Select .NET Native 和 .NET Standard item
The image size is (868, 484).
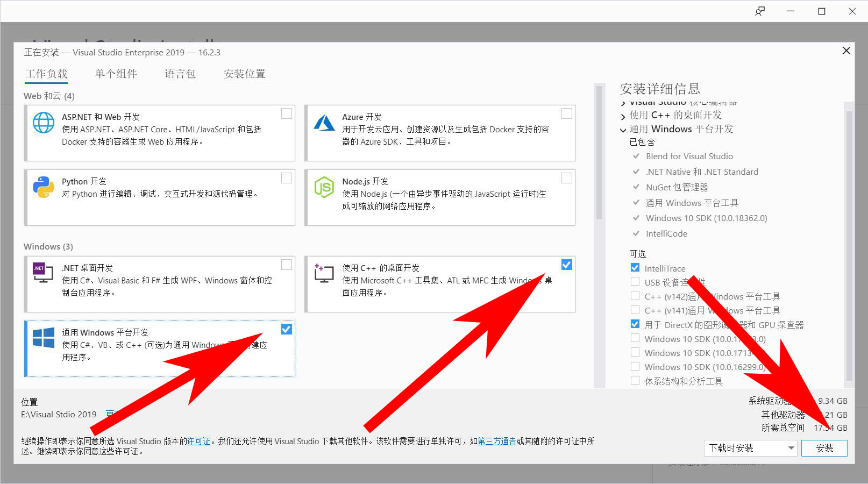coord(702,172)
